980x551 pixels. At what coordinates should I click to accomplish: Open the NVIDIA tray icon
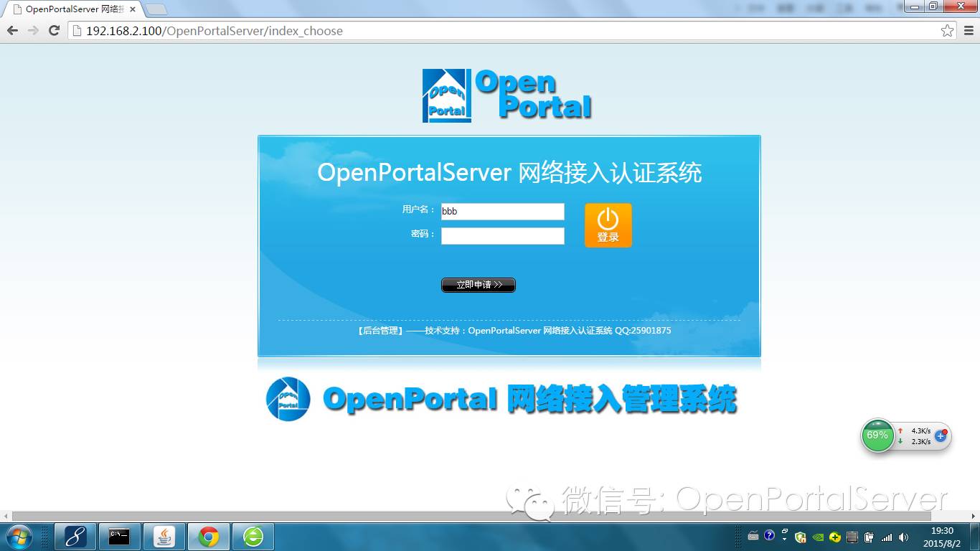click(818, 537)
